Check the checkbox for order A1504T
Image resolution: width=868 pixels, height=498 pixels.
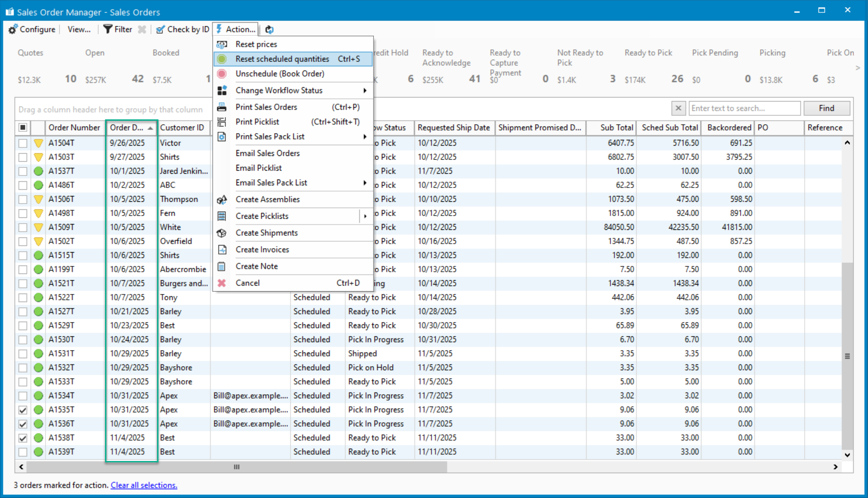(23, 143)
